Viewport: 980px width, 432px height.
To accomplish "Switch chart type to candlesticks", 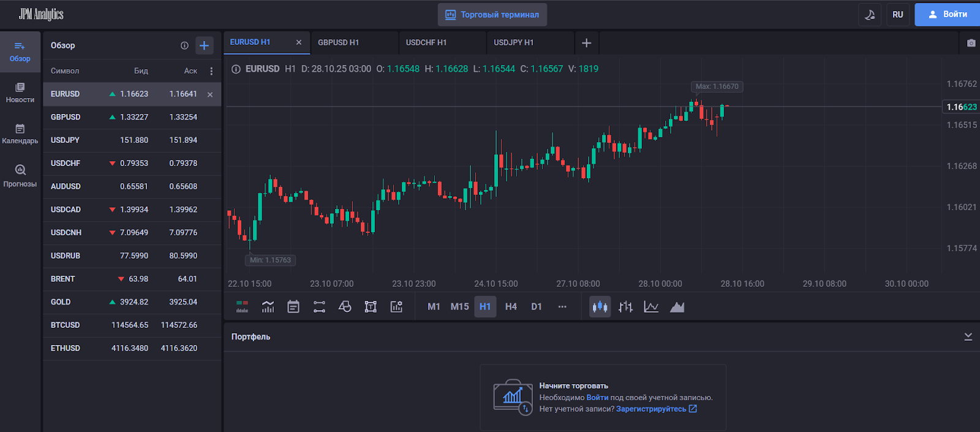I will (600, 306).
